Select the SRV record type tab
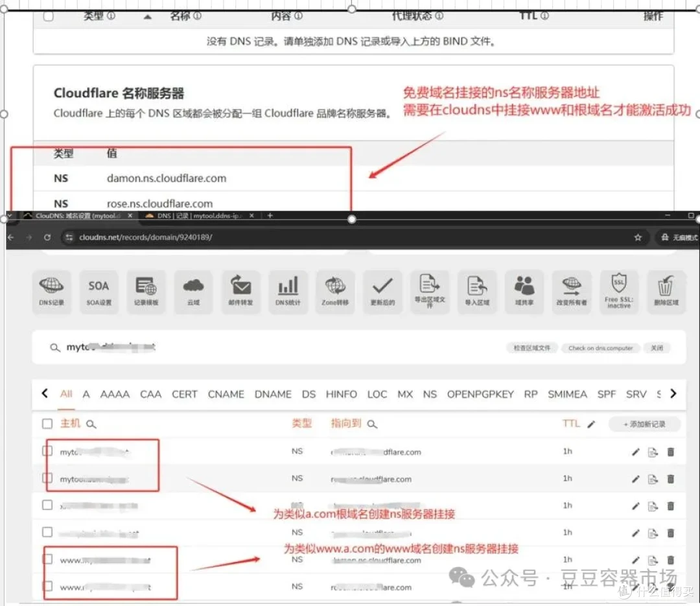This screenshot has width=700, height=606. tap(636, 394)
